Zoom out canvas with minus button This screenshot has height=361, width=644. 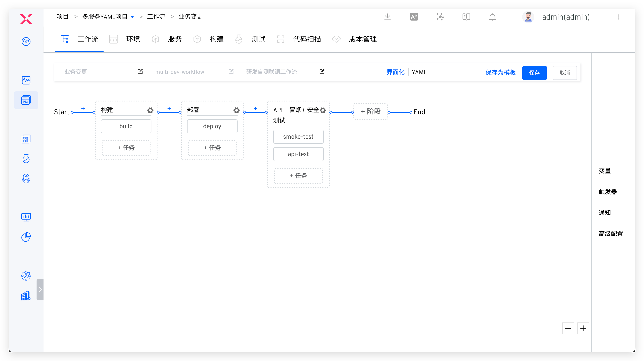point(568,328)
